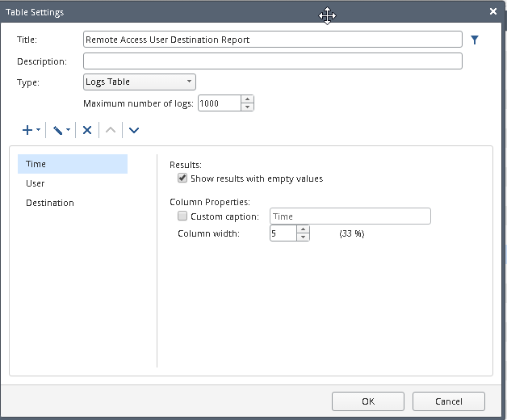Close the Table Settings dialog
This screenshot has width=507, height=420.
[x=493, y=11]
